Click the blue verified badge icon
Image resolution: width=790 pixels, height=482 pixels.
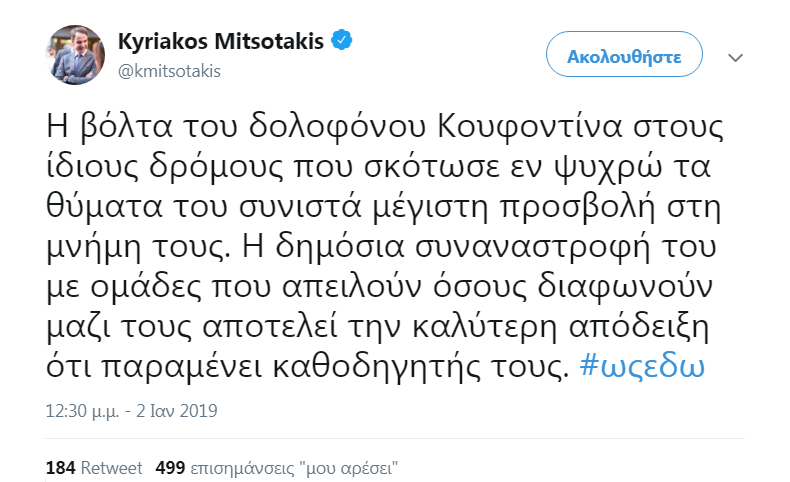coord(341,40)
